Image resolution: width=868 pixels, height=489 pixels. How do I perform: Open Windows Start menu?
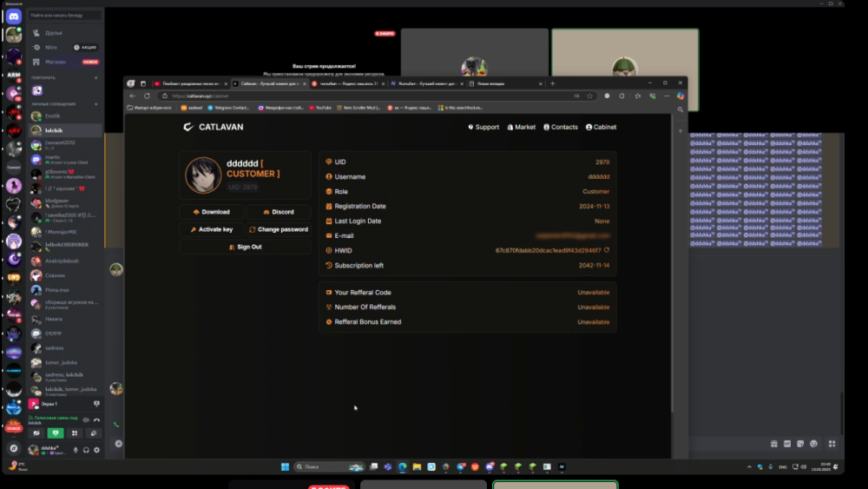285,466
